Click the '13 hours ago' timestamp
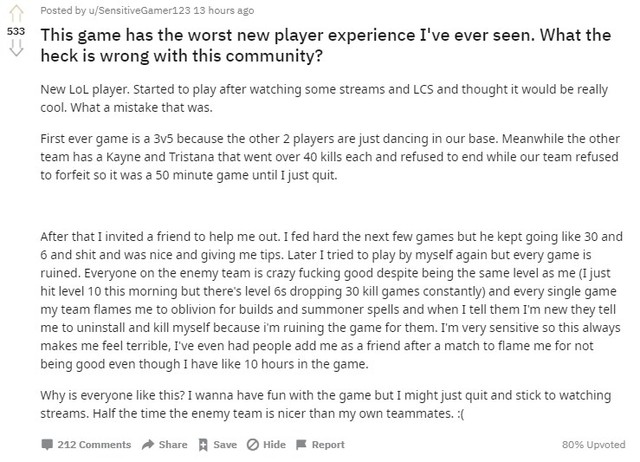 [211, 12]
